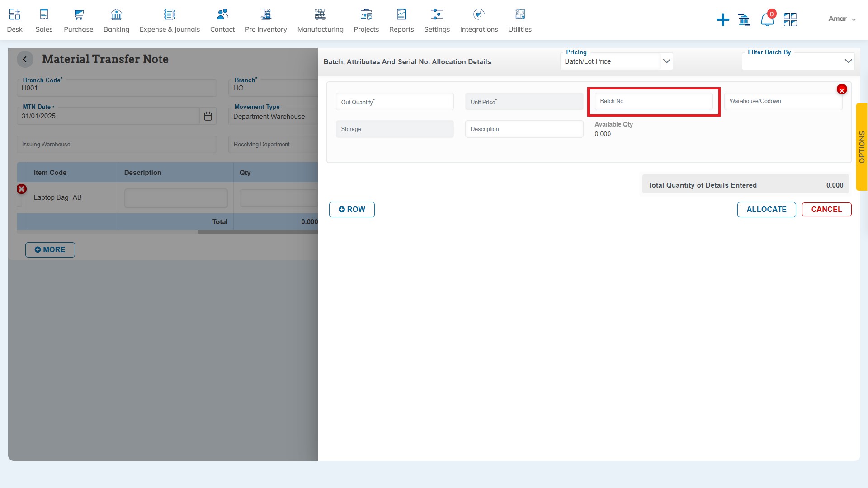Select the Settings menu item
Screen dimensions: 868x488
click(x=436, y=20)
